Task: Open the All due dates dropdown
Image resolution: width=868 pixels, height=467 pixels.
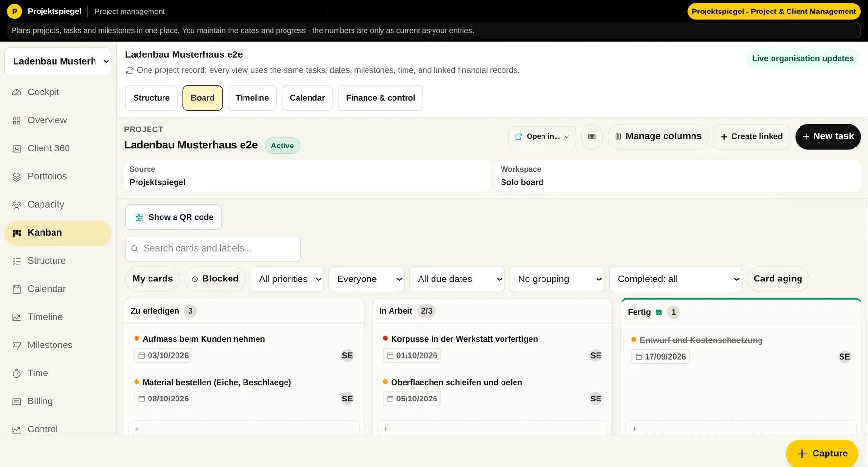Action: tap(457, 279)
